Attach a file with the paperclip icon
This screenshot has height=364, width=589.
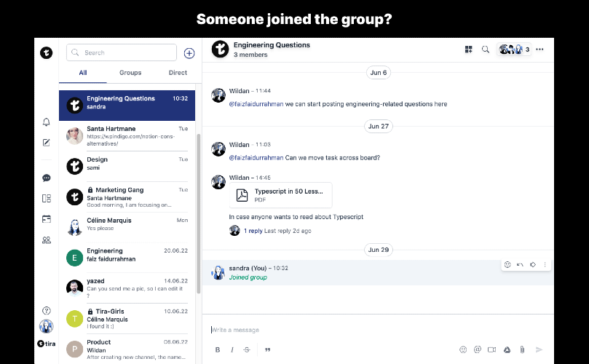[x=522, y=349]
